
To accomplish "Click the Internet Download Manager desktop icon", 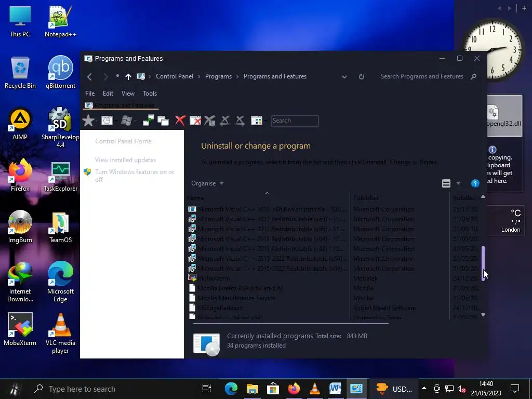I will click(x=20, y=282).
